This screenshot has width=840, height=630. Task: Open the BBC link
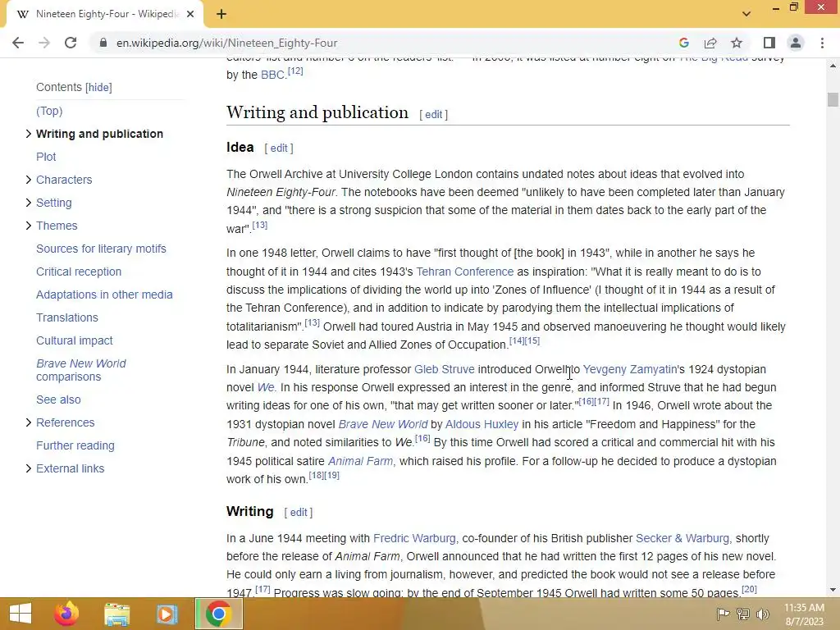coord(272,75)
